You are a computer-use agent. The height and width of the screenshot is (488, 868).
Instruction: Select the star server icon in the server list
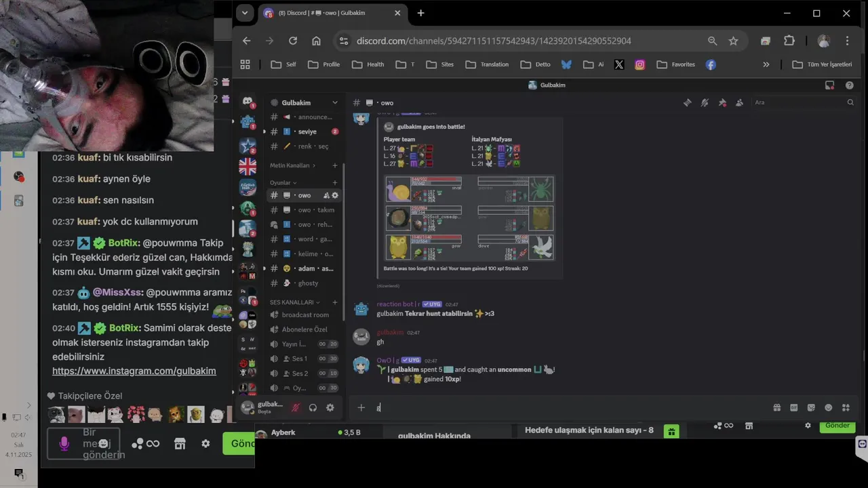[x=248, y=145]
